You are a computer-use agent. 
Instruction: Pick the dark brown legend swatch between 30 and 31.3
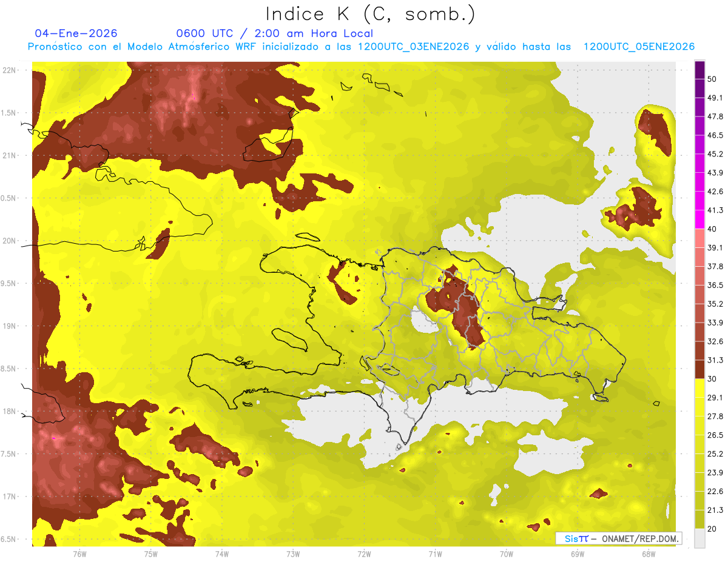[x=699, y=369]
